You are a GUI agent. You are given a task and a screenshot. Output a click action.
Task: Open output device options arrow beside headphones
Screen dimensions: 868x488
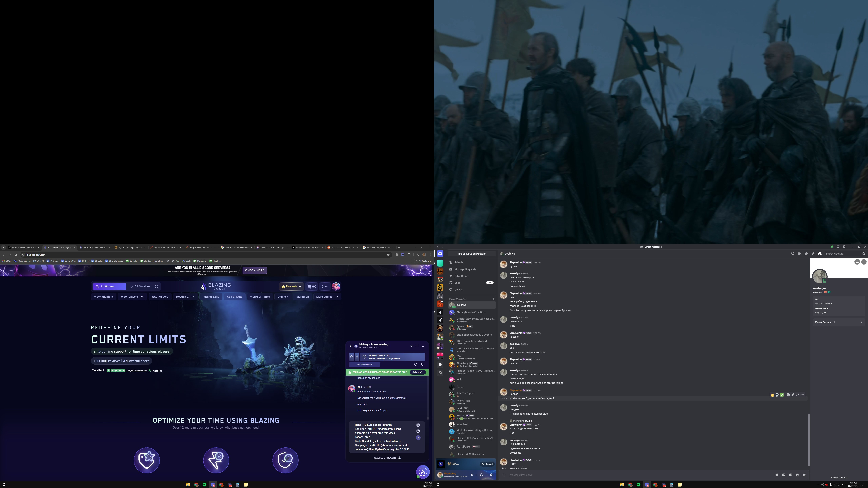(486, 475)
